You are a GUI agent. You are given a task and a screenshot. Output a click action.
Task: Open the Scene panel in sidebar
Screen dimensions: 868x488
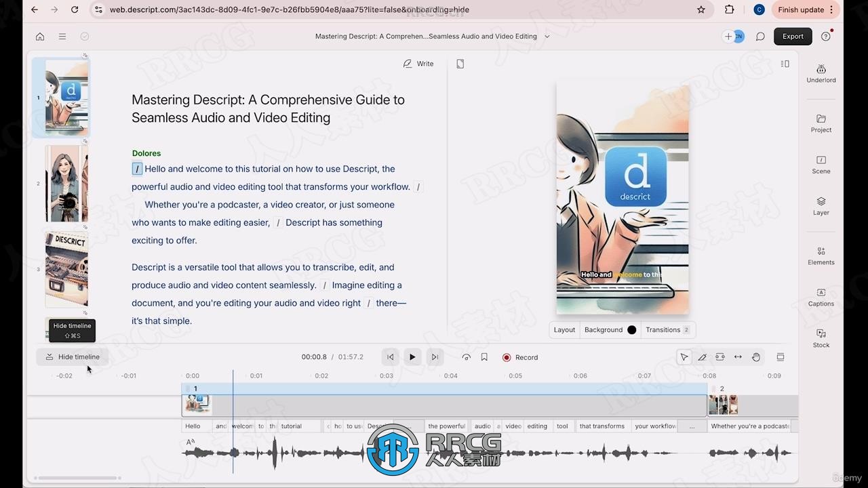point(821,165)
